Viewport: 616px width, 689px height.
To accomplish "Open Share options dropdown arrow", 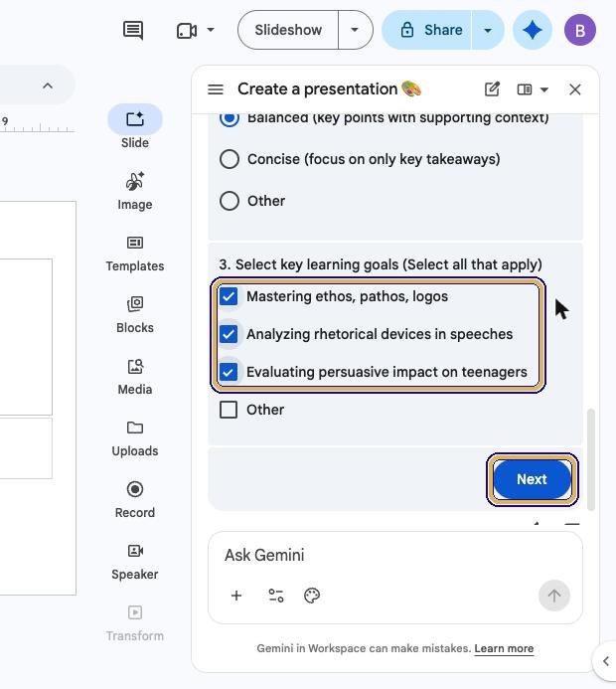I will click(488, 30).
